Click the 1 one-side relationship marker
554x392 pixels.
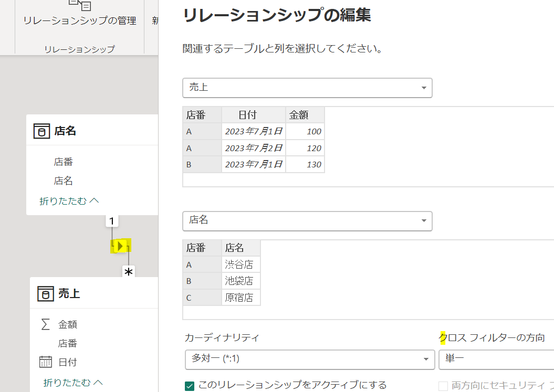[111, 221]
